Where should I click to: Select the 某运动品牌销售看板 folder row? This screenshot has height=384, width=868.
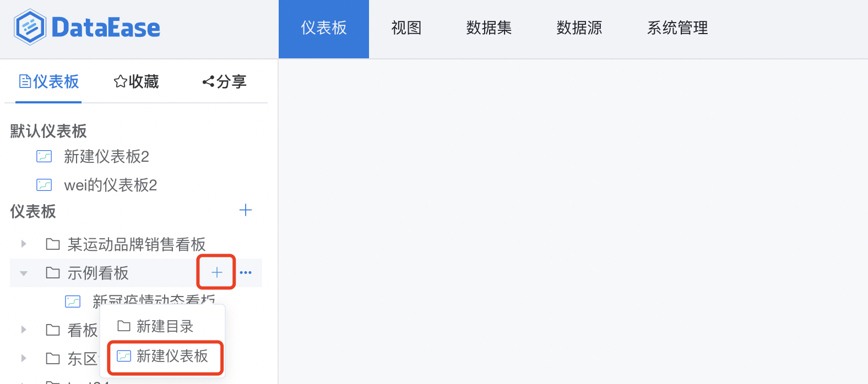tap(136, 244)
